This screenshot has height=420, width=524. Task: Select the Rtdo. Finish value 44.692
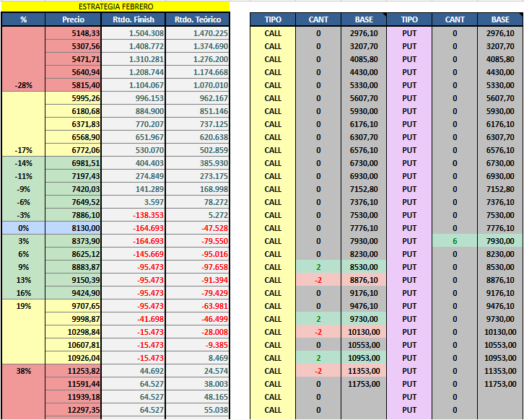[x=134, y=371]
